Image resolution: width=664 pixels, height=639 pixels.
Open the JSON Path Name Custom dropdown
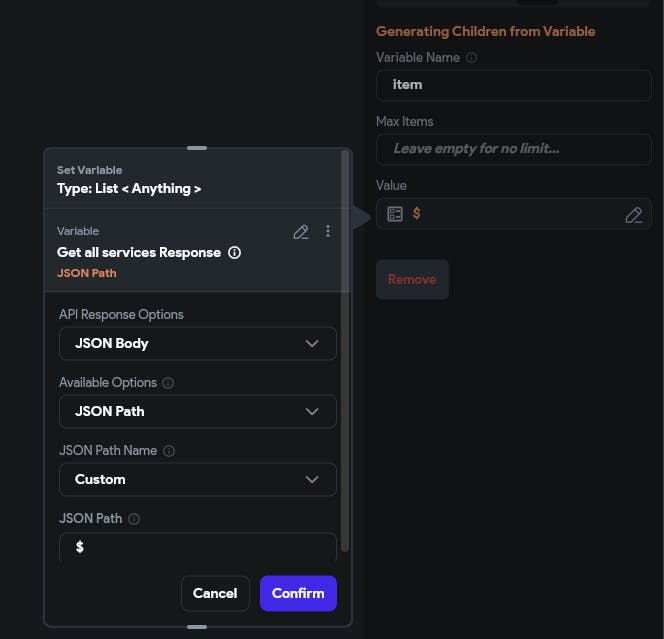(198, 479)
